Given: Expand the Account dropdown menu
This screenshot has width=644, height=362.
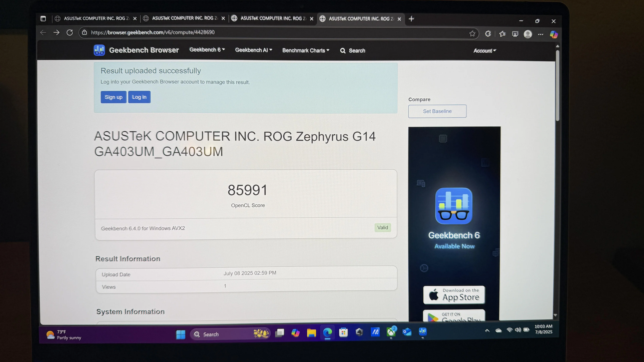Looking at the screenshot, I should (x=485, y=51).
